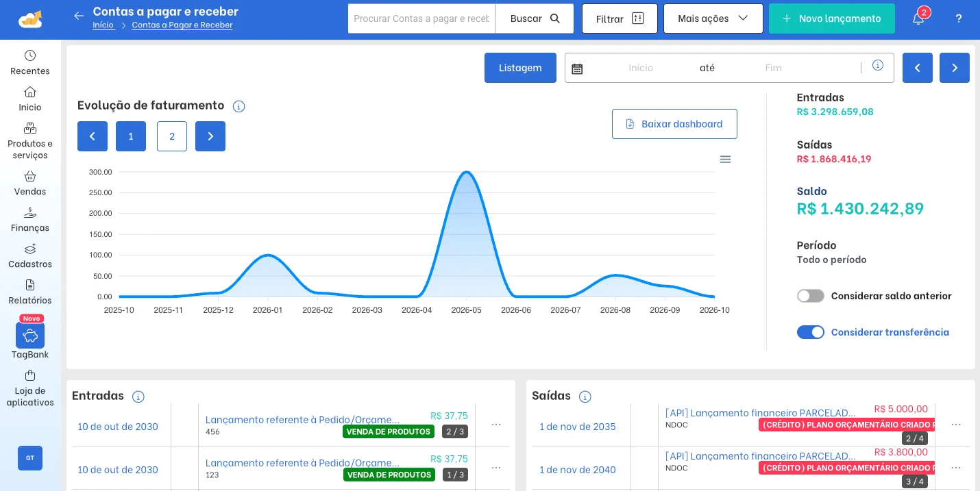Image resolution: width=980 pixels, height=491 pixels.
Task: Go to next chart page arrow
Action: point(210,136)
